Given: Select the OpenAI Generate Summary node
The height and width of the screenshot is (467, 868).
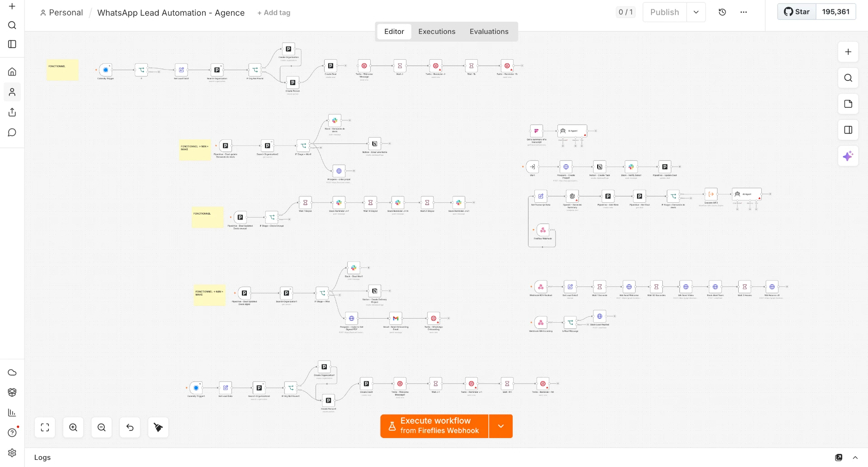Looking at the screenshot, I should point(572,196).
